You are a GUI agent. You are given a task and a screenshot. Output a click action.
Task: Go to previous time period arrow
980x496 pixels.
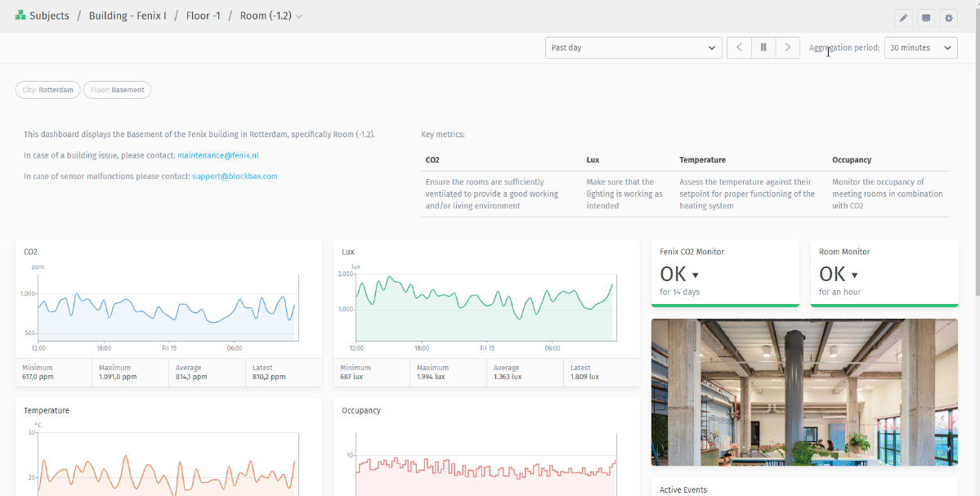(x=739, y=47)
